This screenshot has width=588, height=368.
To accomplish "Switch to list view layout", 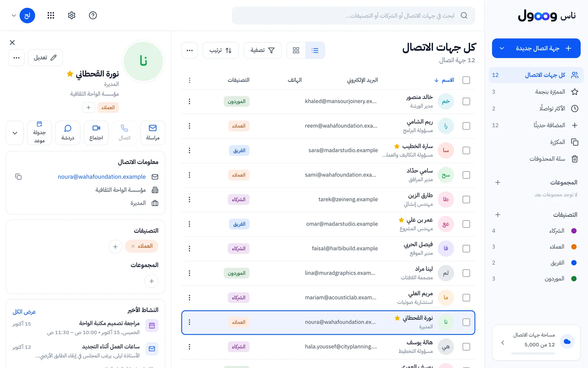I will coord(315,50).
